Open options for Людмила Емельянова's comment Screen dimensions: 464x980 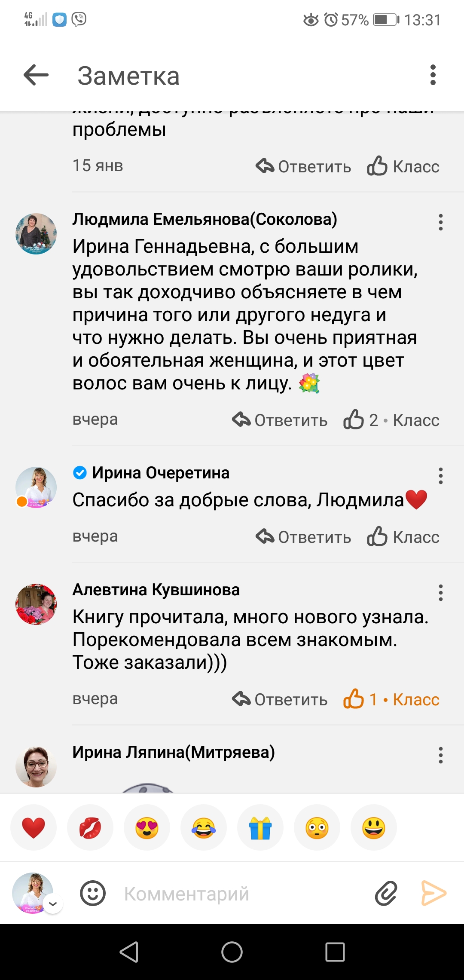pyautogui.click(x=440, y=222)
